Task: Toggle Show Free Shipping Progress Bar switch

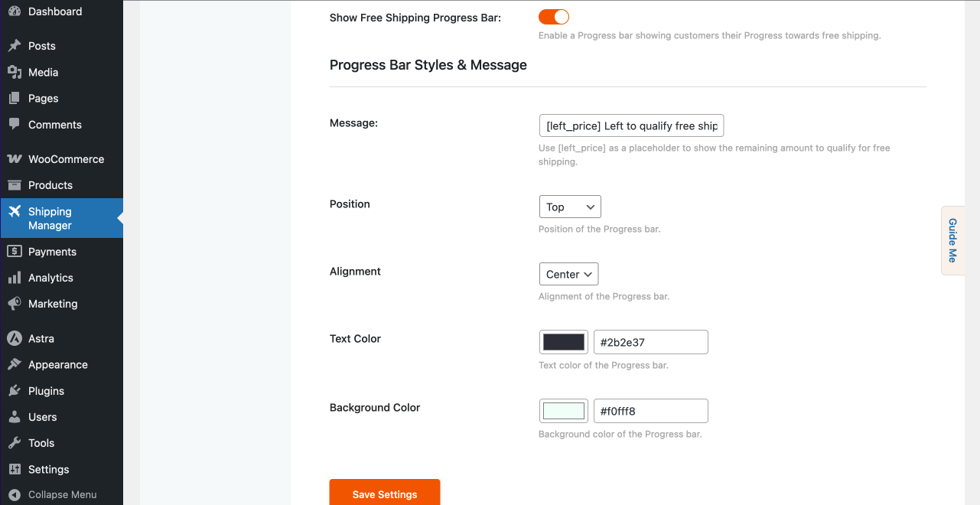Action: (554, 17)
